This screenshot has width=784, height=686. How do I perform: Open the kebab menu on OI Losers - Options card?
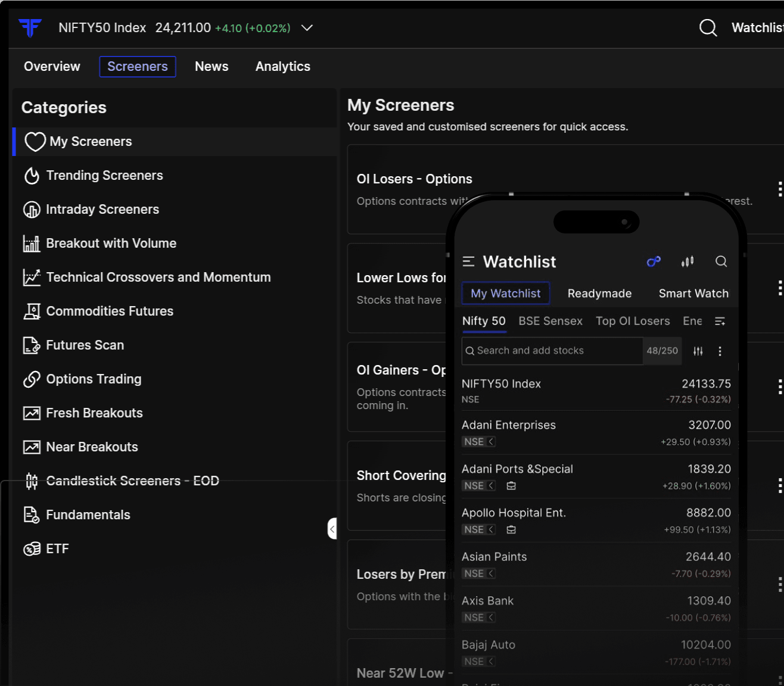click(780, 189)
